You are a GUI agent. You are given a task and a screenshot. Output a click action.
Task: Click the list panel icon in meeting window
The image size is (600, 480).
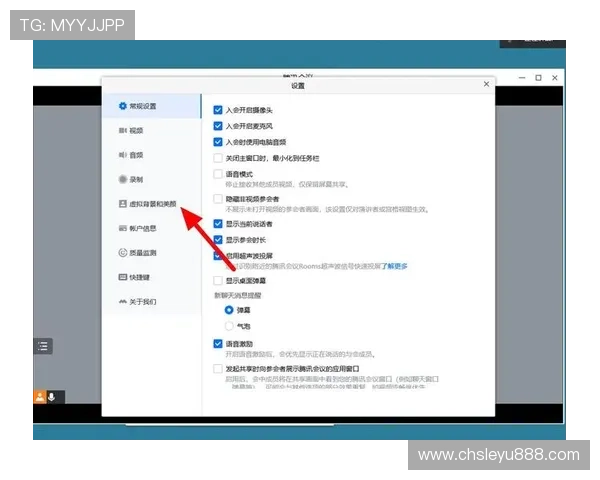[x=43, y=346]
